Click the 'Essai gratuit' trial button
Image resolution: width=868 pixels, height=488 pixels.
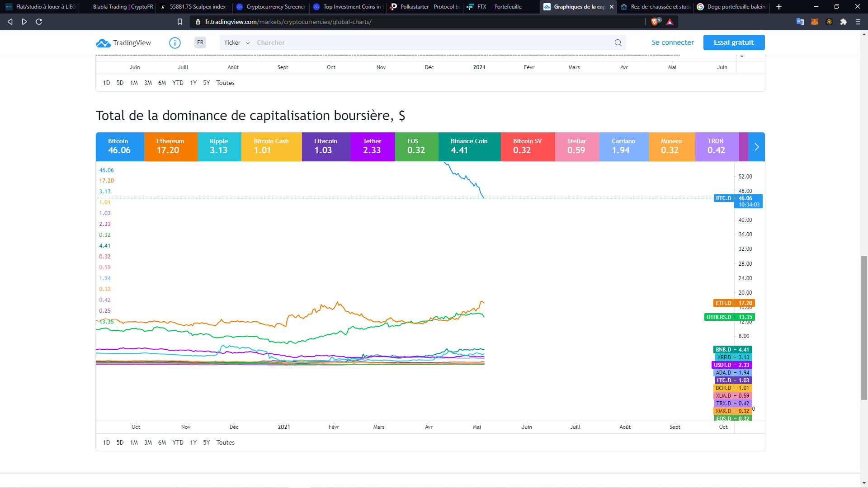tap(734, 42)
